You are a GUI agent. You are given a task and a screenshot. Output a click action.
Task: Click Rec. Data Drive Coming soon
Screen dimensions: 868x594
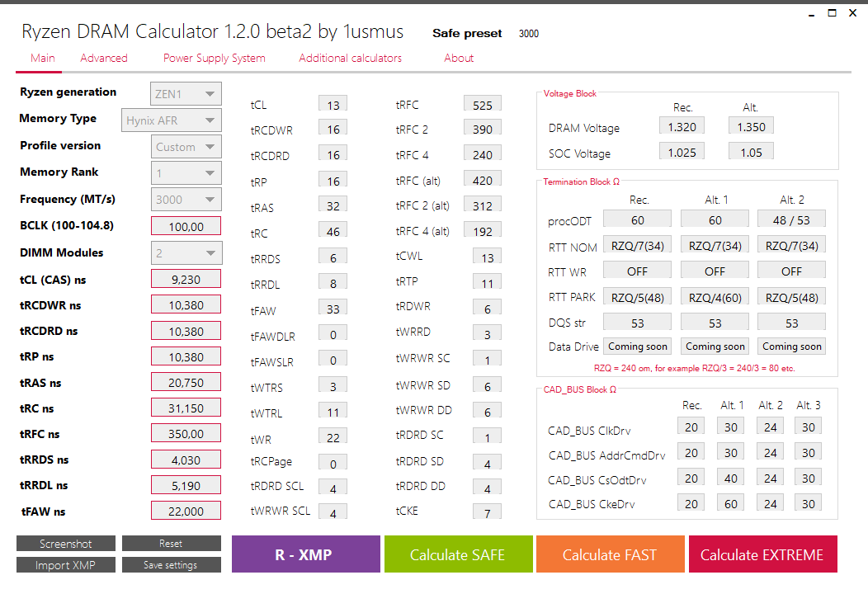637,346
